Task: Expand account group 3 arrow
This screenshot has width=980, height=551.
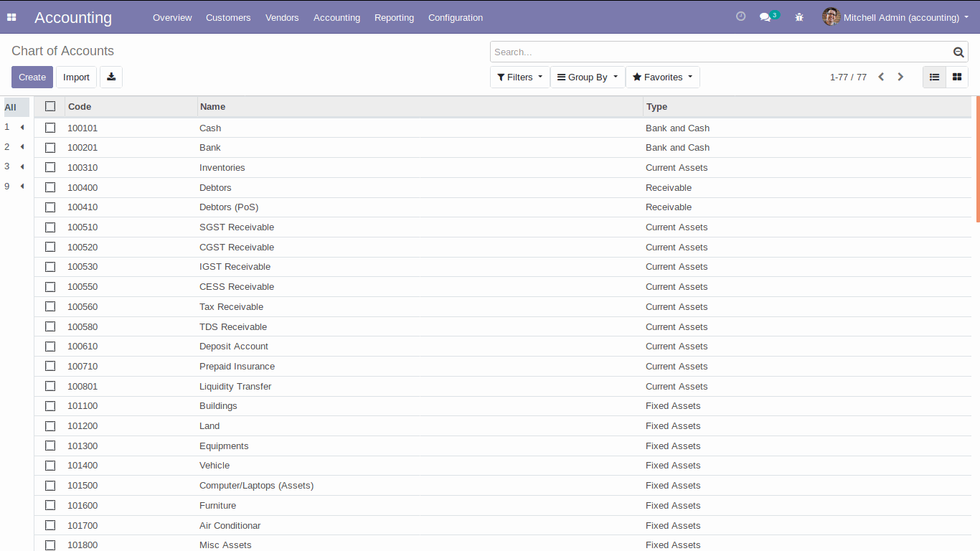Action: point(22,166)
